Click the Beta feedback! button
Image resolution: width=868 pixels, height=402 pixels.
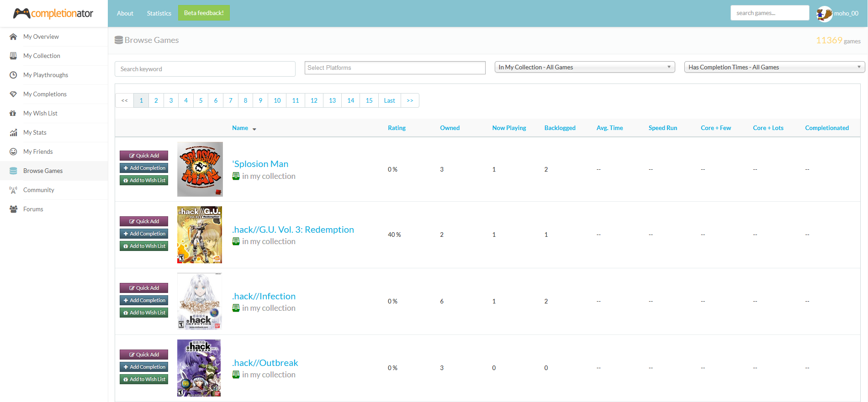204,13
